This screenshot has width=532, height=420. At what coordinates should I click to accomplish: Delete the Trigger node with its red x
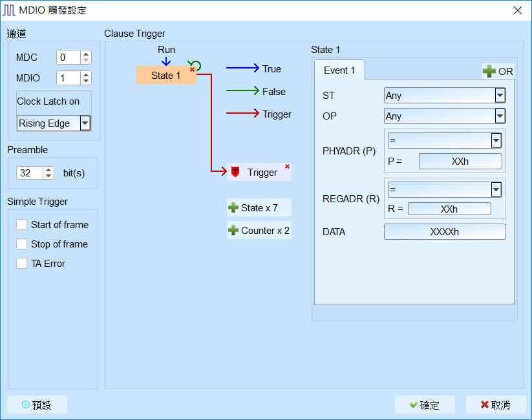coord(288,167)
